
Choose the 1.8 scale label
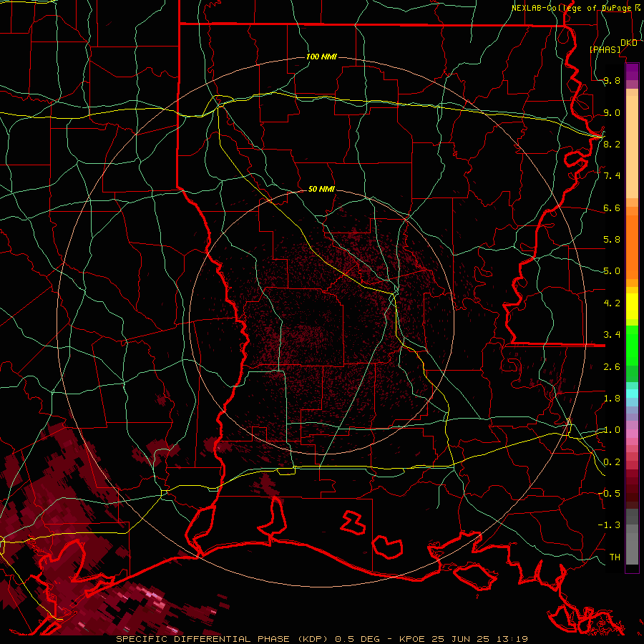click(x=612, y=399)
